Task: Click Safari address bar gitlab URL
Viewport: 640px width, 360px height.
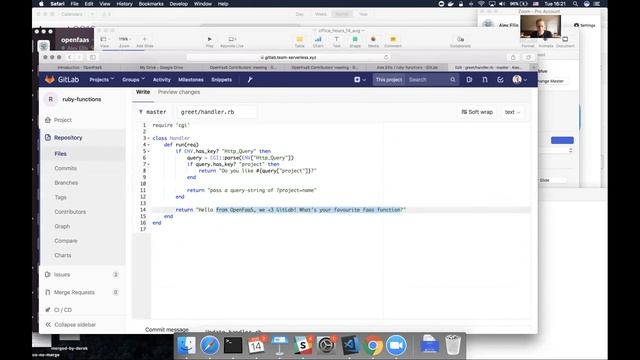Action: [289, 58]
